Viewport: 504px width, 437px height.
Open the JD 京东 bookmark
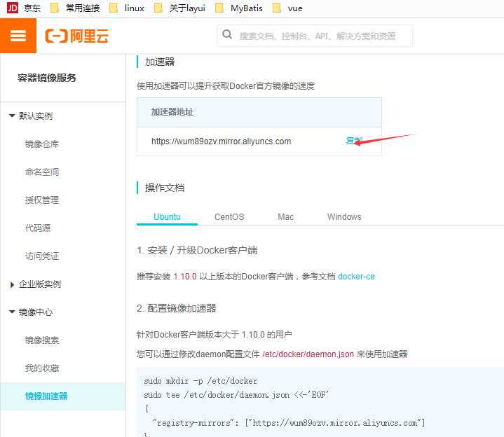[x=23, y=8]
